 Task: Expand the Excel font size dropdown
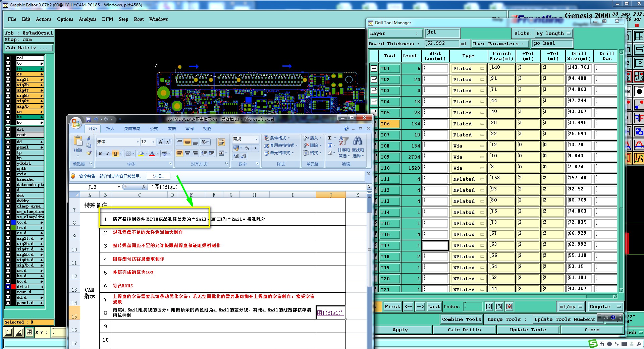pyautogui.click(x=153, y=142)
